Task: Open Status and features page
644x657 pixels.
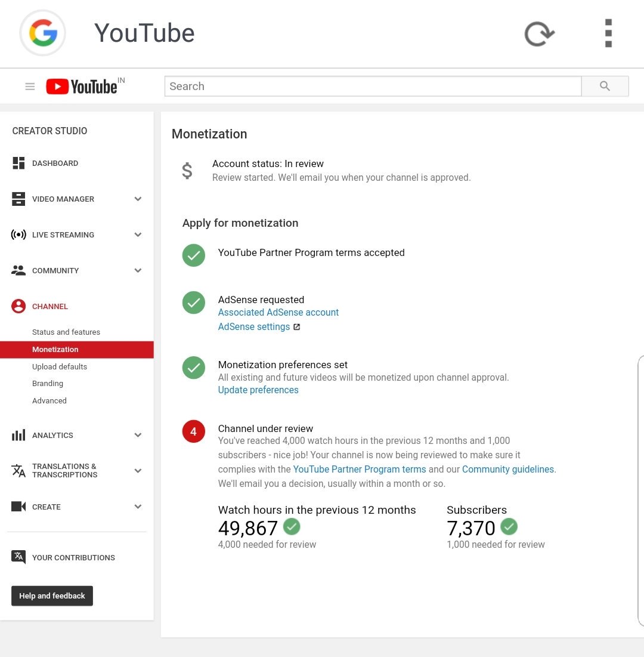Action: click(66, 332)
